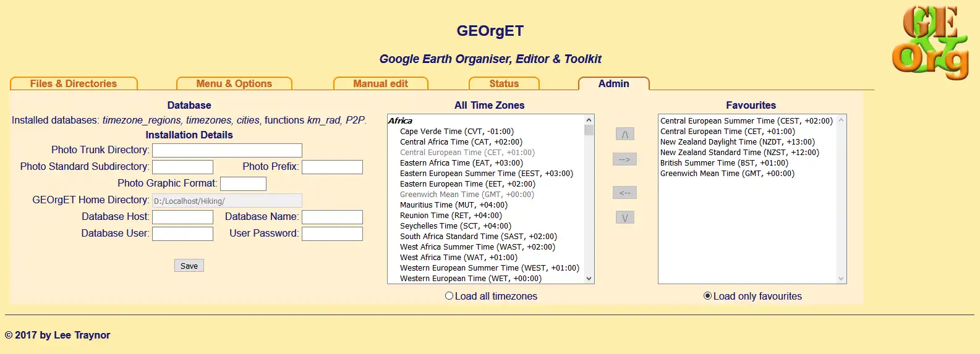This screenshot has height=354, width=980.
Task: Select favourite British Summer Time (BST)
Action: tap(724, 163)
